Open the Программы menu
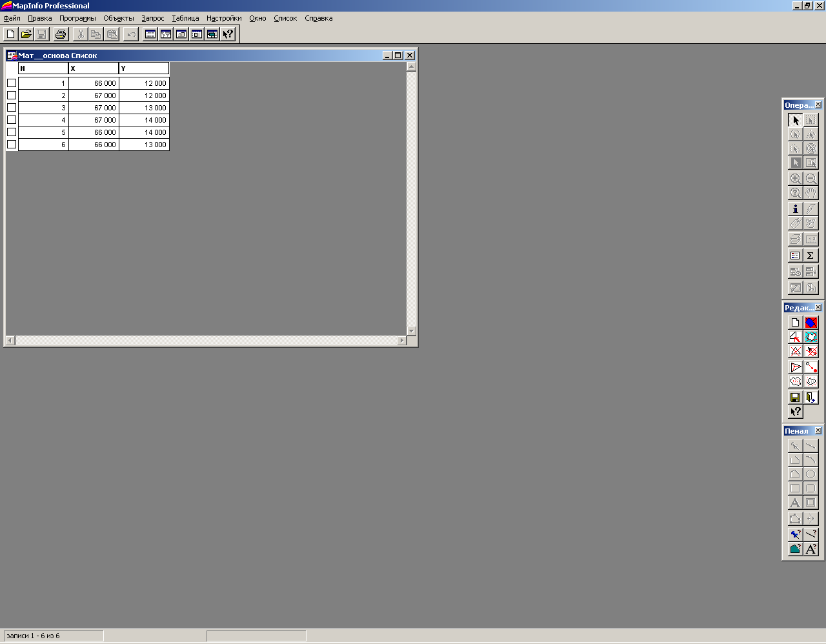 (77, 18)
